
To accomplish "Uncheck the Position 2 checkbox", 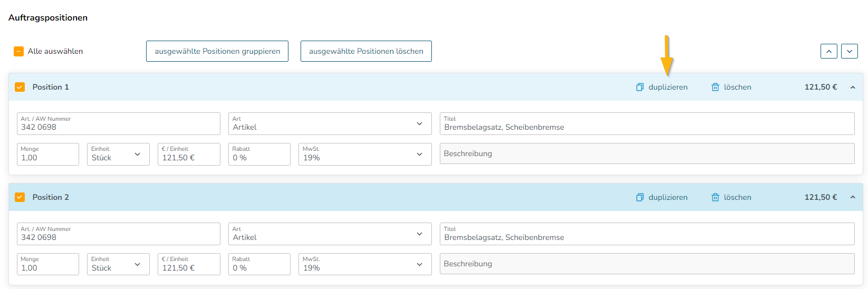I will (20, 197).
